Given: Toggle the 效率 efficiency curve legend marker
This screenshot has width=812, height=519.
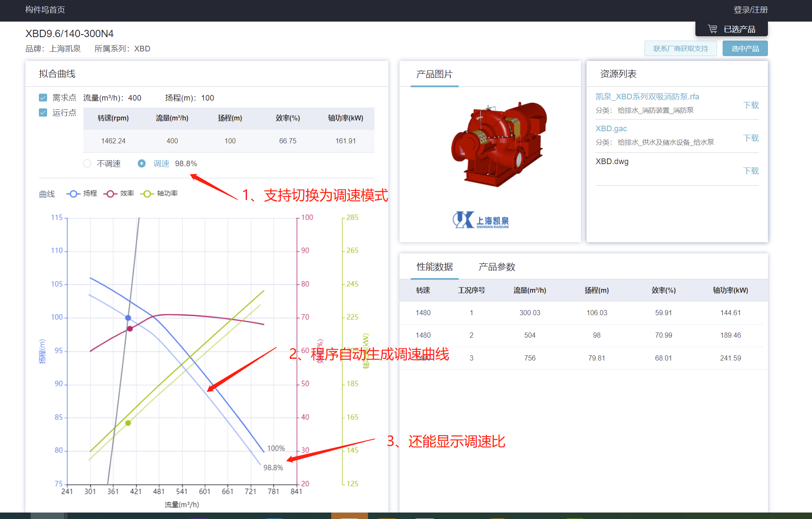Looking at the screenshot, I should pos(110,193).
